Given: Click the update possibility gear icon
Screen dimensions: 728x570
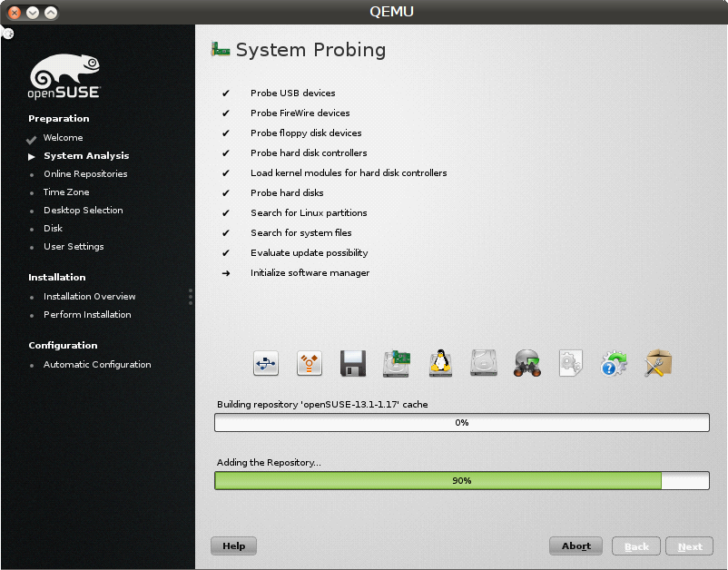Looking at the screenshot, I should pos(615,364).
